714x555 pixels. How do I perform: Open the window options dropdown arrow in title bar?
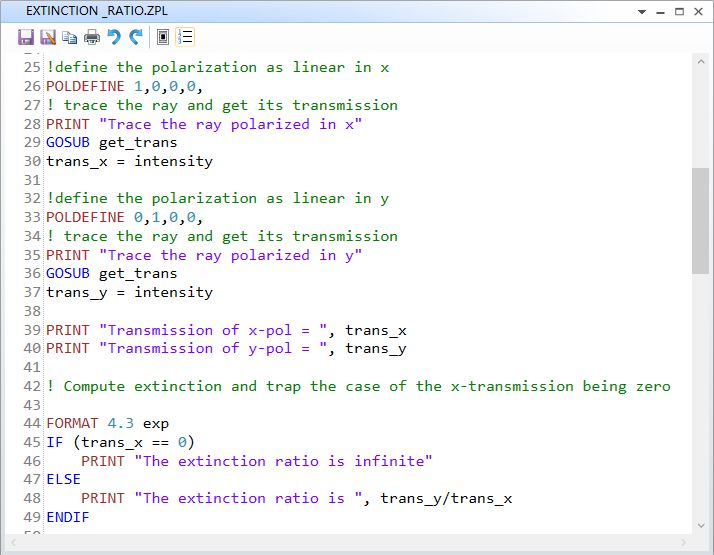(642, 11)
